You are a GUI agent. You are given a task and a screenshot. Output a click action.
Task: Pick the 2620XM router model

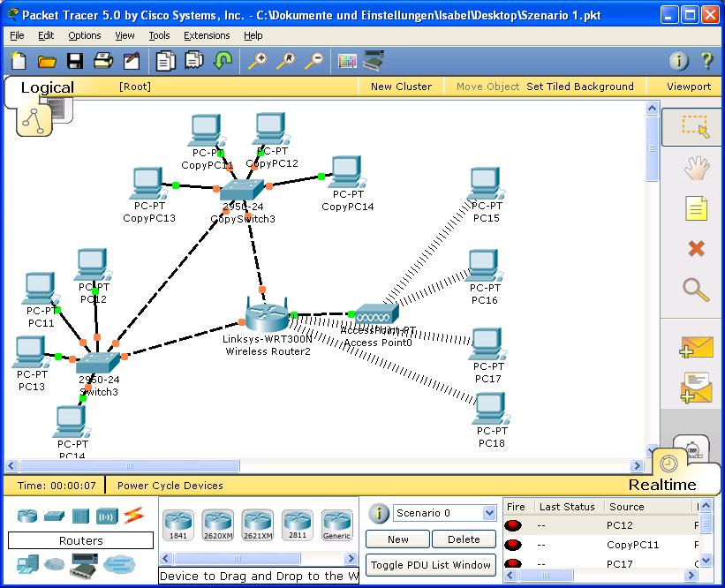tap(218, 525)
